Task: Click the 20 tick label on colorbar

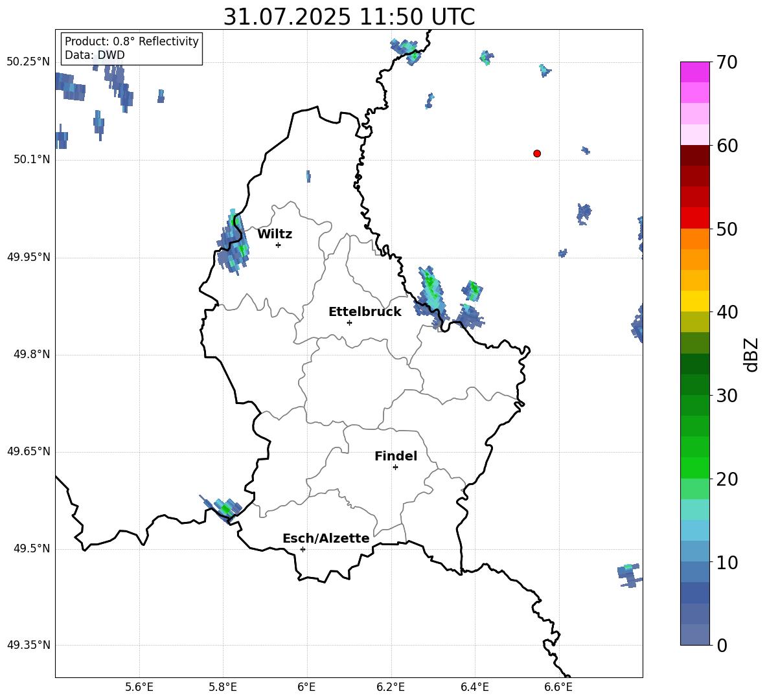Action: tap(727, 479)
